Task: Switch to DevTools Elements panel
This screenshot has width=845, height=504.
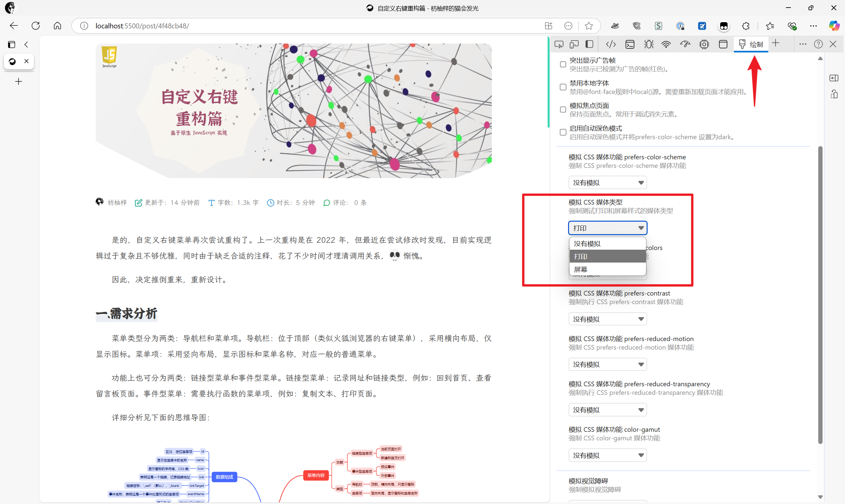Action: 611,45
